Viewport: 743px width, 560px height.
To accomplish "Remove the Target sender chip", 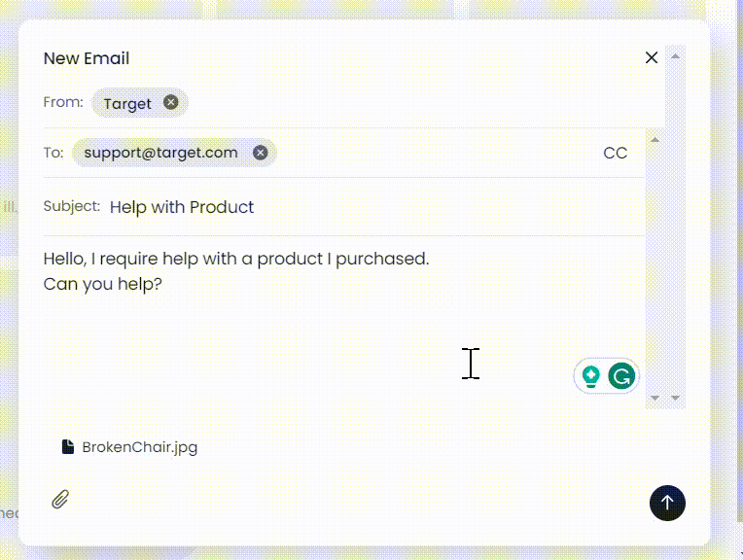I will pos(171,102).
